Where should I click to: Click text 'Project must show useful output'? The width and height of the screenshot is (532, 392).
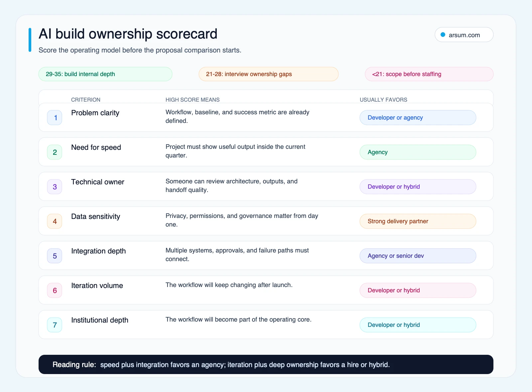pos(210,147)
